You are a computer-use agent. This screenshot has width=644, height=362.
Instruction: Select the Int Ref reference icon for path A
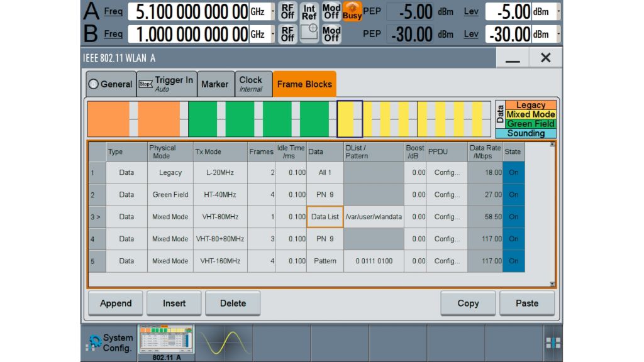pyautogui.click(x=308, y=11)
